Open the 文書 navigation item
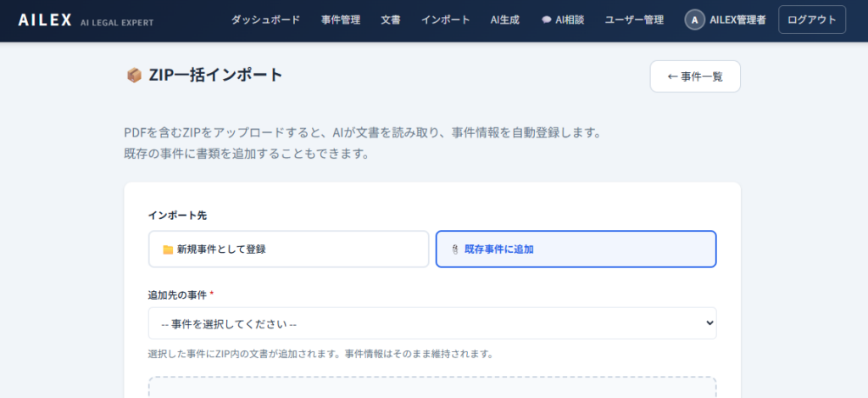Image resolution: width=868 pixels, height=398 pixels. (391, 20)
